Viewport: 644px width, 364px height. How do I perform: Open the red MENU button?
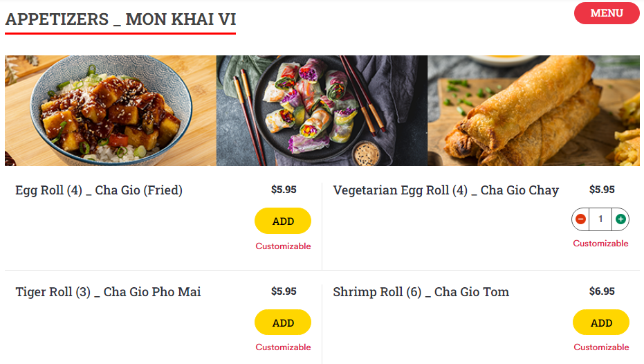tap(607, 13)
